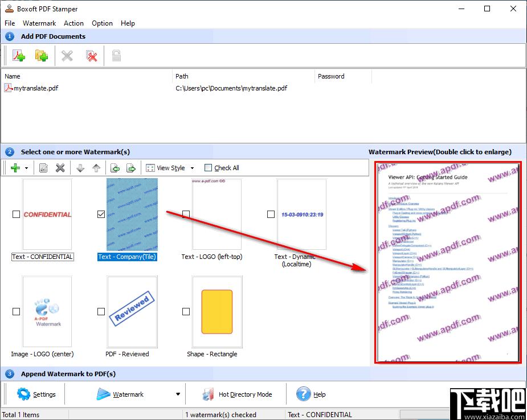Check the Text - LOGO (left-top) checkbox
The image size is (527, 420).
click(186, 214)
